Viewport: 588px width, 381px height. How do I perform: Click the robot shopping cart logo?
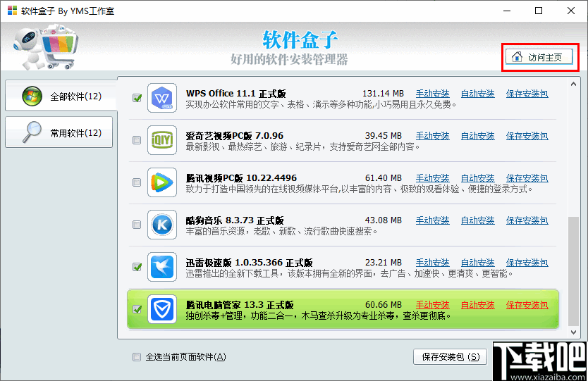45,46
